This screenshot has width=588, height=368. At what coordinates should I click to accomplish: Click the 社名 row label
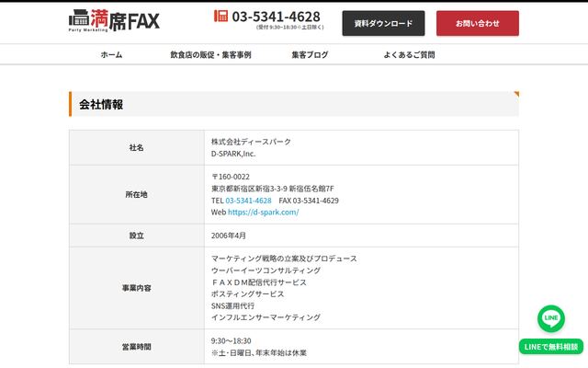(x=137, y=147)
